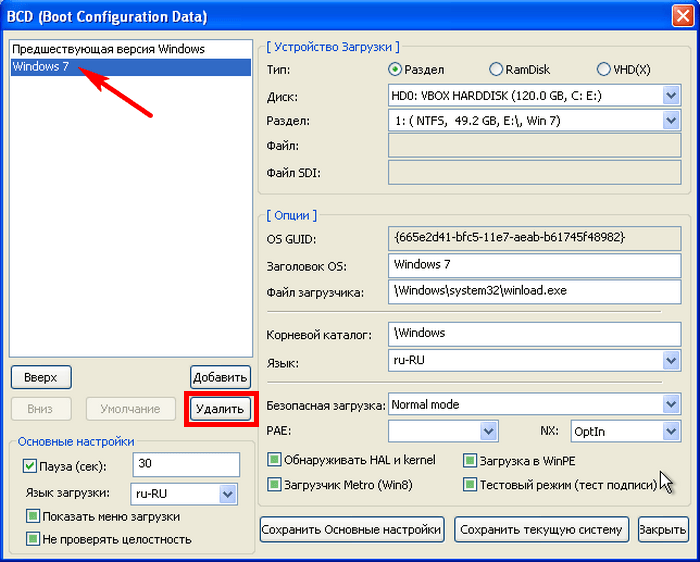Image resolution: width=700 pixels, height=562 pixels.
Task: Open the PAE dropdown
Action: (x=443, y=431)
